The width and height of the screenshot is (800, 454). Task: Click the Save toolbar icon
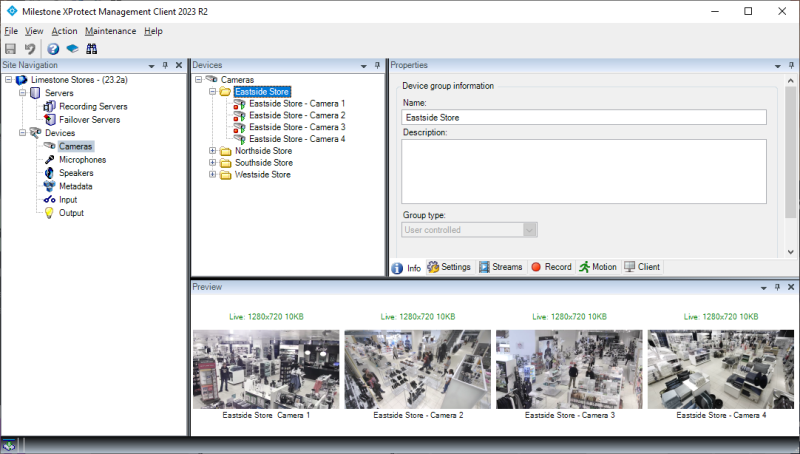click(10, 48)
